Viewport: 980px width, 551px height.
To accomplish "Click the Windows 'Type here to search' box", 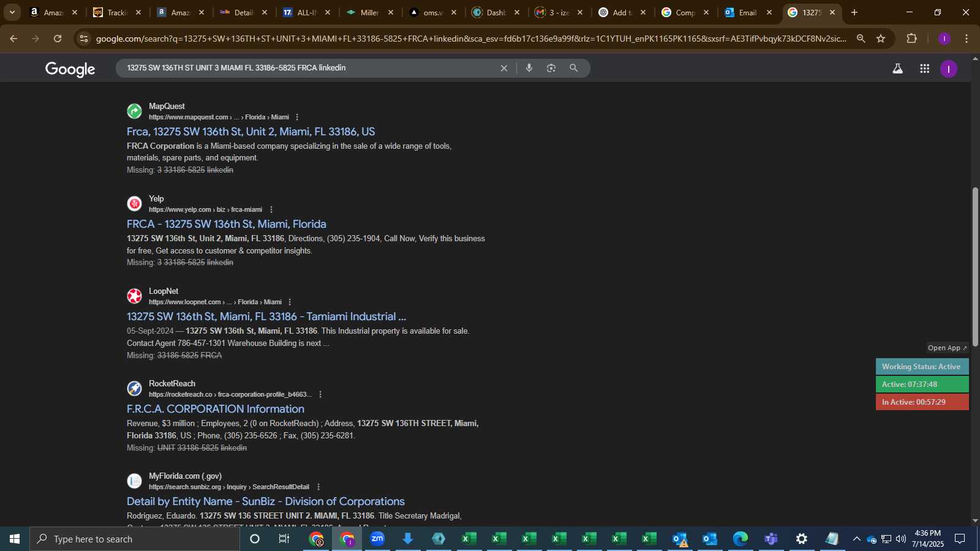I will [x=135, y=539].
